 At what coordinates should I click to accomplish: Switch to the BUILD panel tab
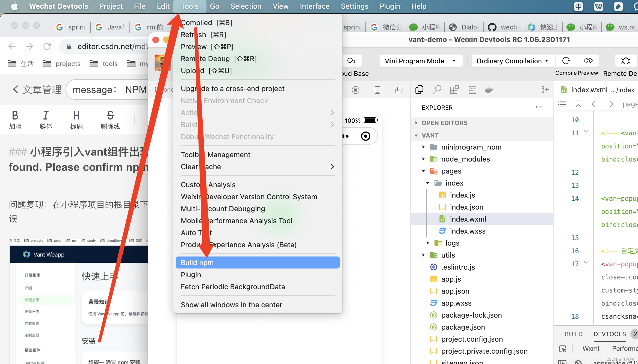tap(574, 334)
